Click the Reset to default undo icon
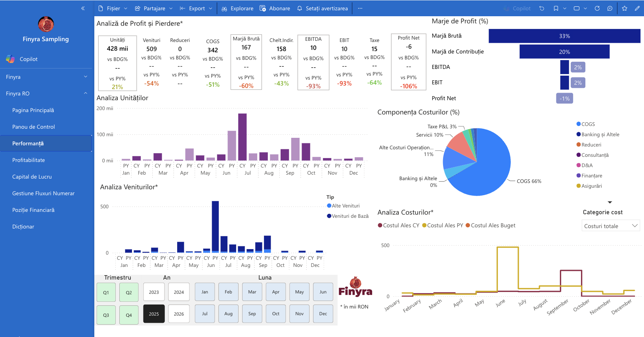 (542, 8)
